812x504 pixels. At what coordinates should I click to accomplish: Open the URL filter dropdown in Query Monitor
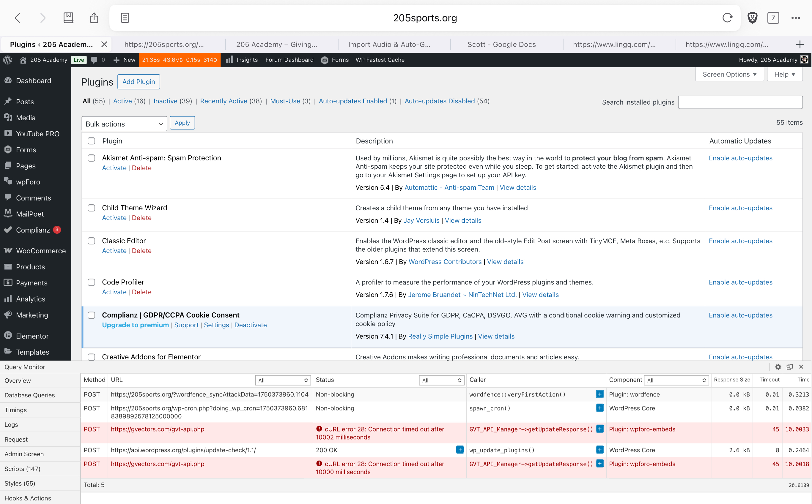[x=283, y=380]
